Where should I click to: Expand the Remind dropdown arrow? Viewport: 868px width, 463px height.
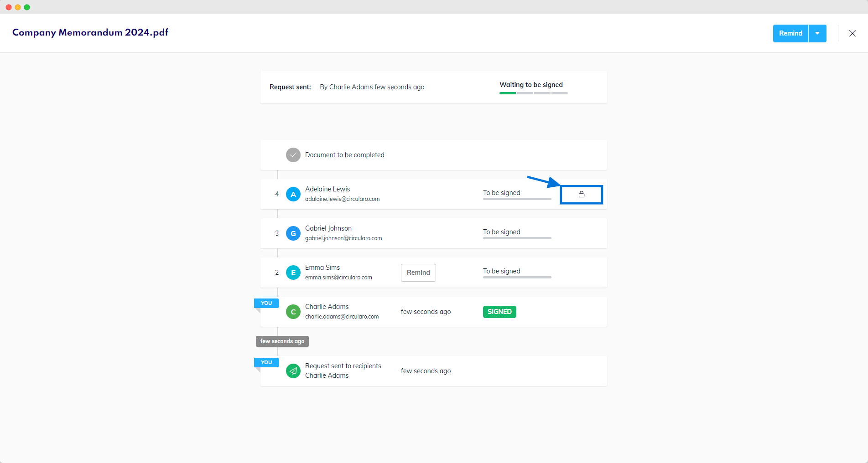click(x=817, y=33)
